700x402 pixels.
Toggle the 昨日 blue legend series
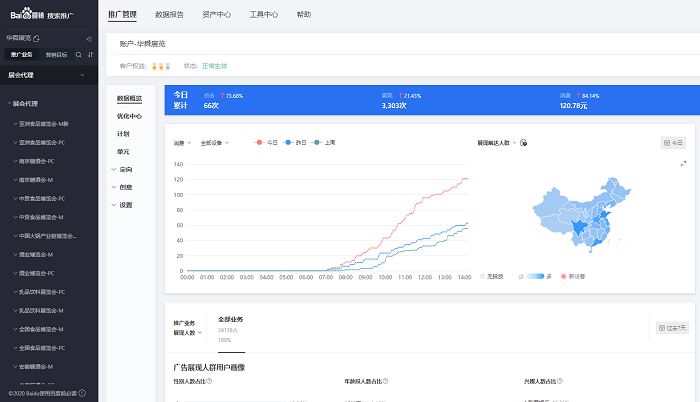pos(295,142)
